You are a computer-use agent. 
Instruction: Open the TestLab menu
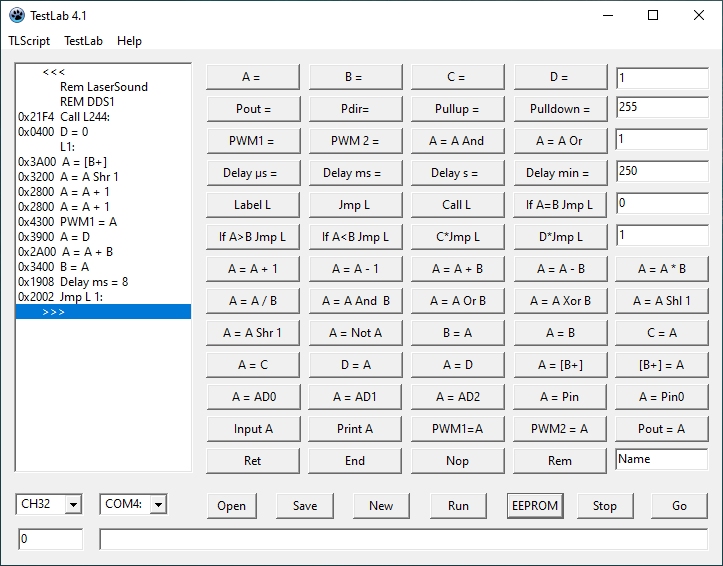coord(83,41)
